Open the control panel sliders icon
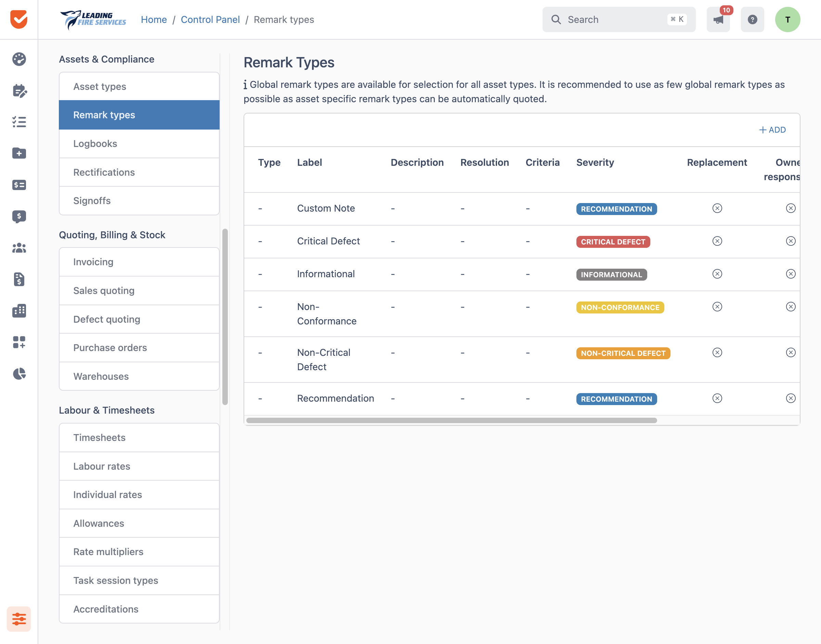Screen dimensions: 821x644 tap(19, 619)
